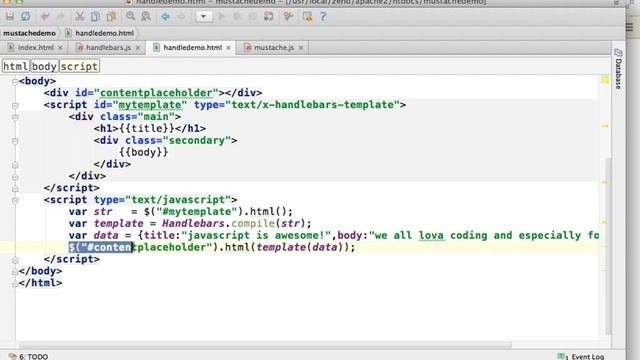Click the Save All toolbar icon
The image size is (640, 360).
[x=10, y=16]
